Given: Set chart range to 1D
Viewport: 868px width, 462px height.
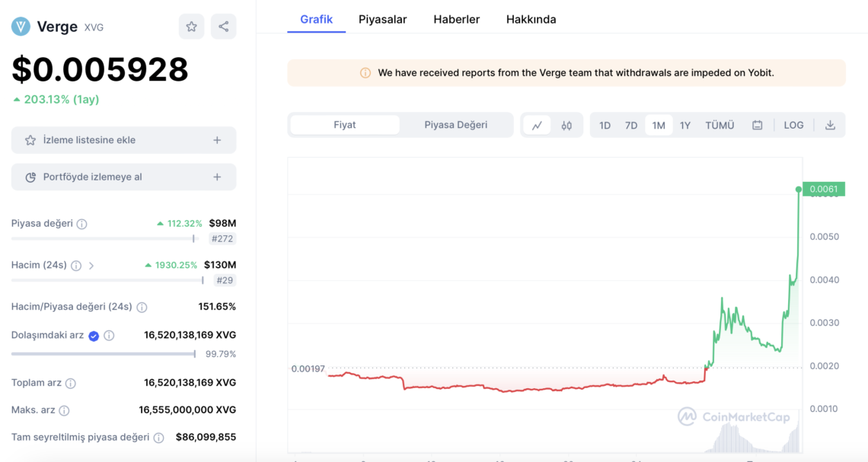Looking at the screenshot, I should point(605,126).
